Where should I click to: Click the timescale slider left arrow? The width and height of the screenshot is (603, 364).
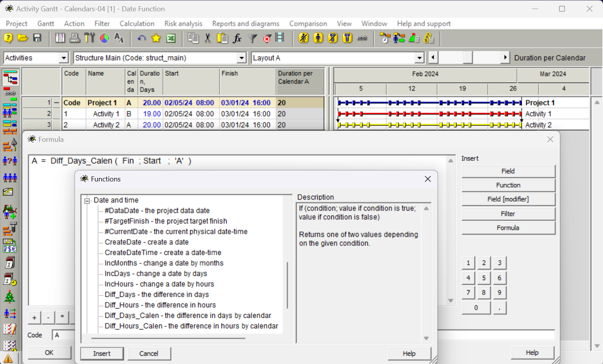(x=433, y=58)
